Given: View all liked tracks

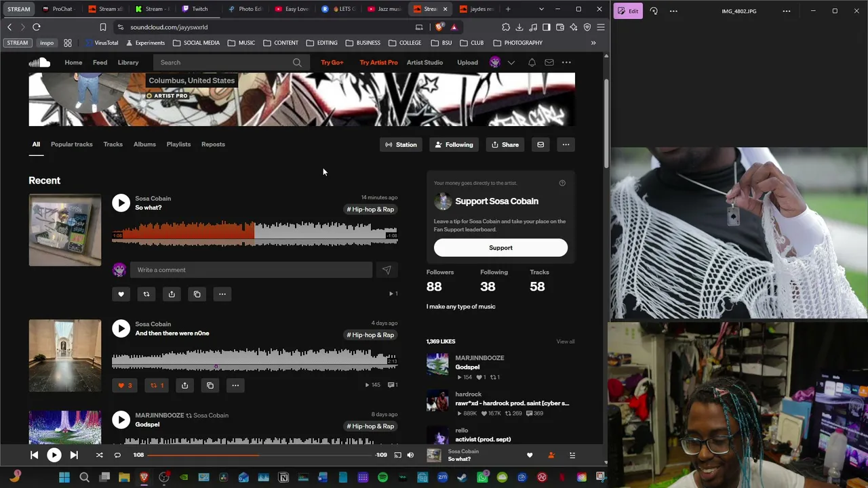Looking at the screenshot, I should (x=566, y=342).
